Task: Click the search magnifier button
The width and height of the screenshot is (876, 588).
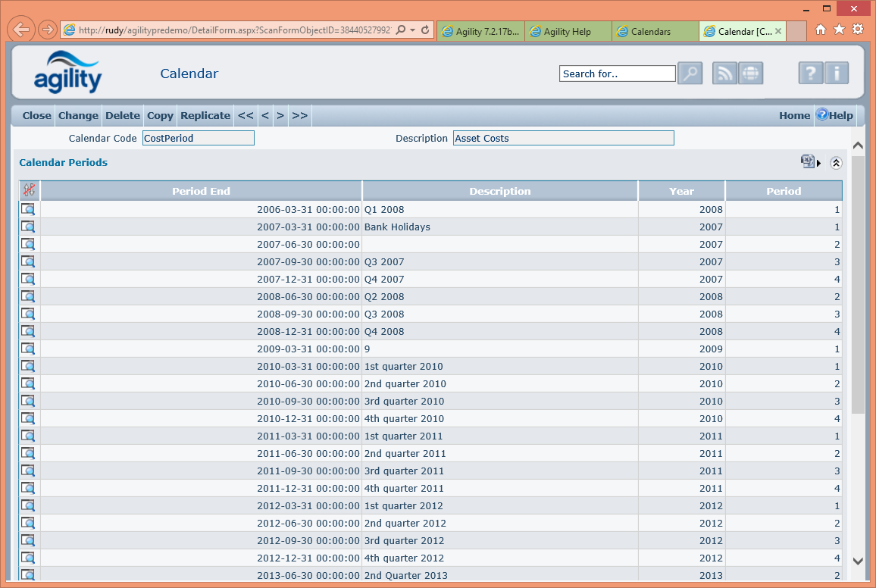Action: click(690, 73)
